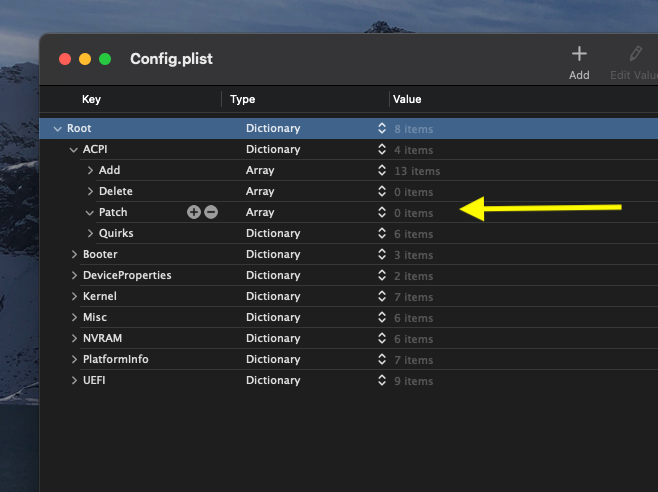Select the PlatformInfo key
The image size is (658, 492).
(x=115, y=359)
